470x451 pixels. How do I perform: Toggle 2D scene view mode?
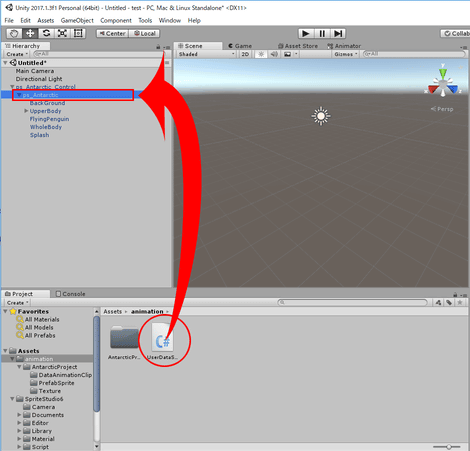(x=245, y=54)
